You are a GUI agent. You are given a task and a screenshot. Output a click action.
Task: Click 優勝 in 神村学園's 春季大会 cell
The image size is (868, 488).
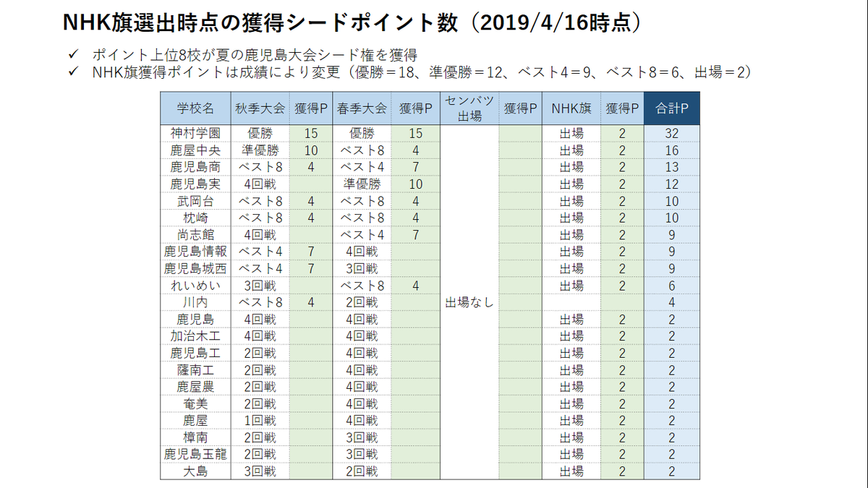(362, 134)
